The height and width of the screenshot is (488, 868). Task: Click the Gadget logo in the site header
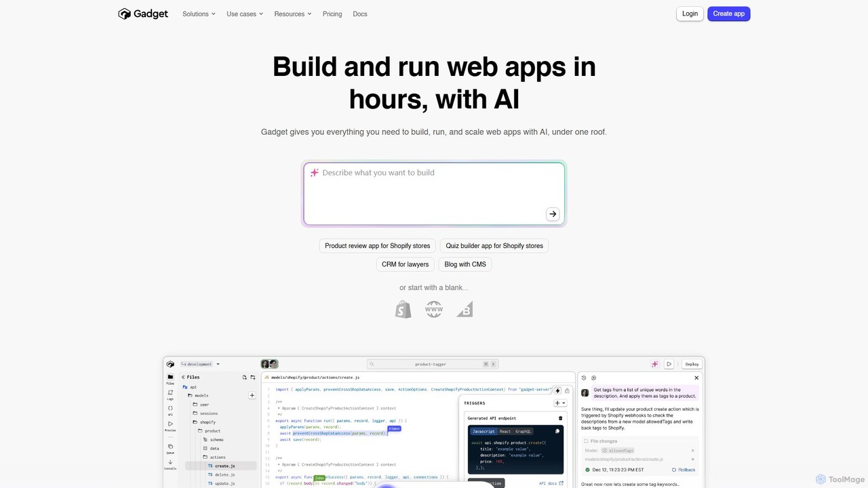pyautogui.click(x=143, y=14)
